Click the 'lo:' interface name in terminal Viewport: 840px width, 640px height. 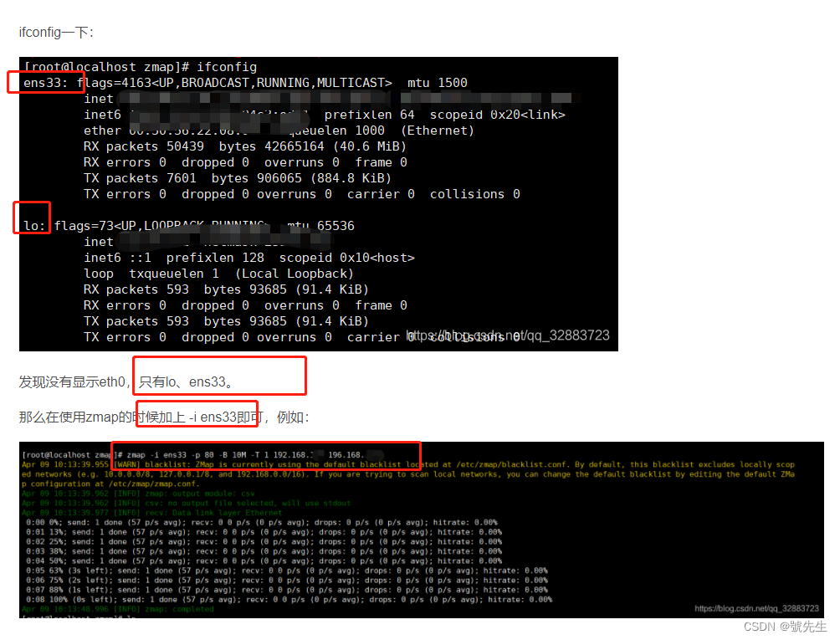(x=34, y=226)
